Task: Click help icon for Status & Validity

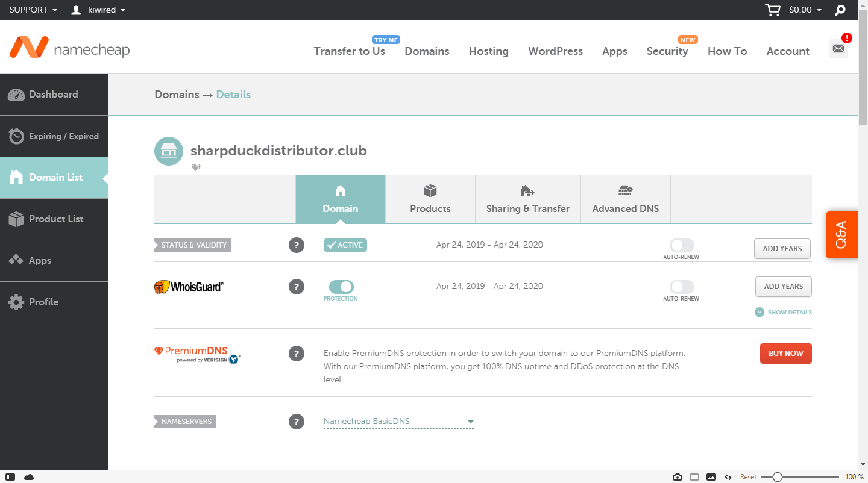Action: (296, 245)
